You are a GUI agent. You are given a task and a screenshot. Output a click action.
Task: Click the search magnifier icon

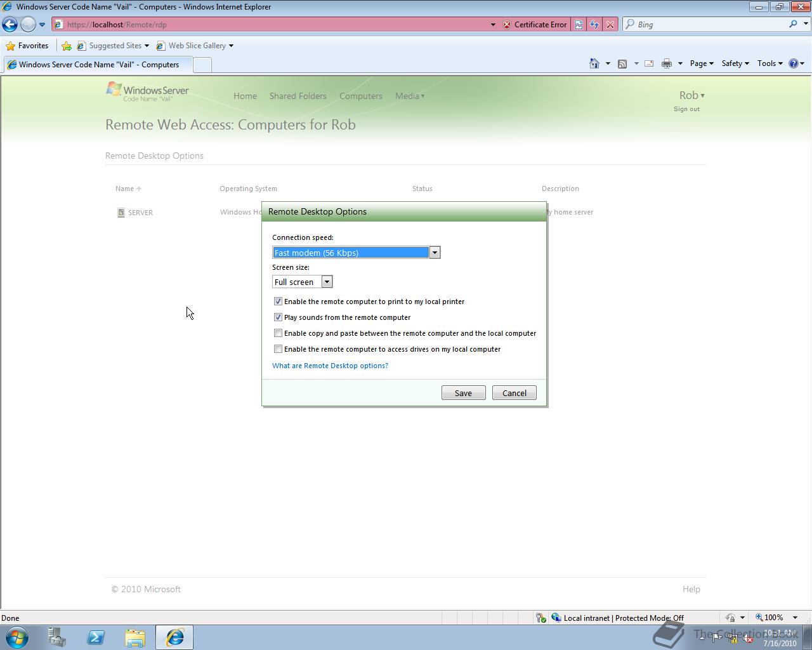tap(793, 24)
